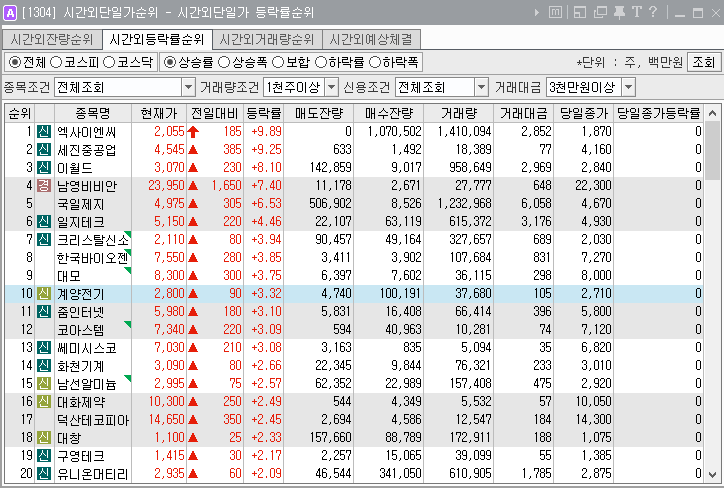The height and width of the screenshot is (488, 724).
Task: Click the table scrollbar up arrow
Action: coord(712,113)
